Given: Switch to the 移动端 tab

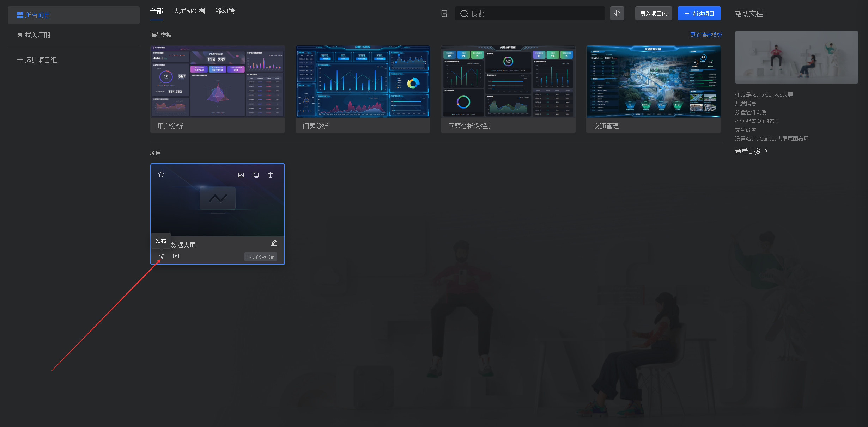Looking at the screenshot, I should (225, 11).
